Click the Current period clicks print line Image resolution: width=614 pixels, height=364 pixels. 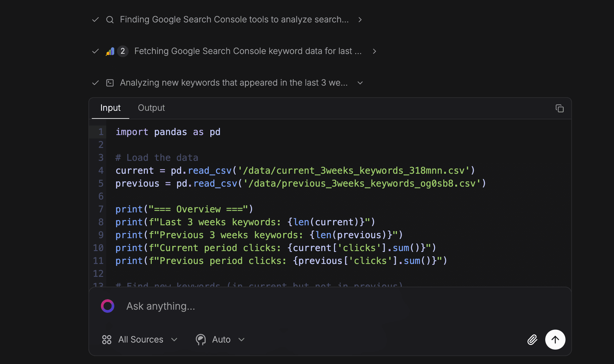pyautogui.click(x=276, y=248)
